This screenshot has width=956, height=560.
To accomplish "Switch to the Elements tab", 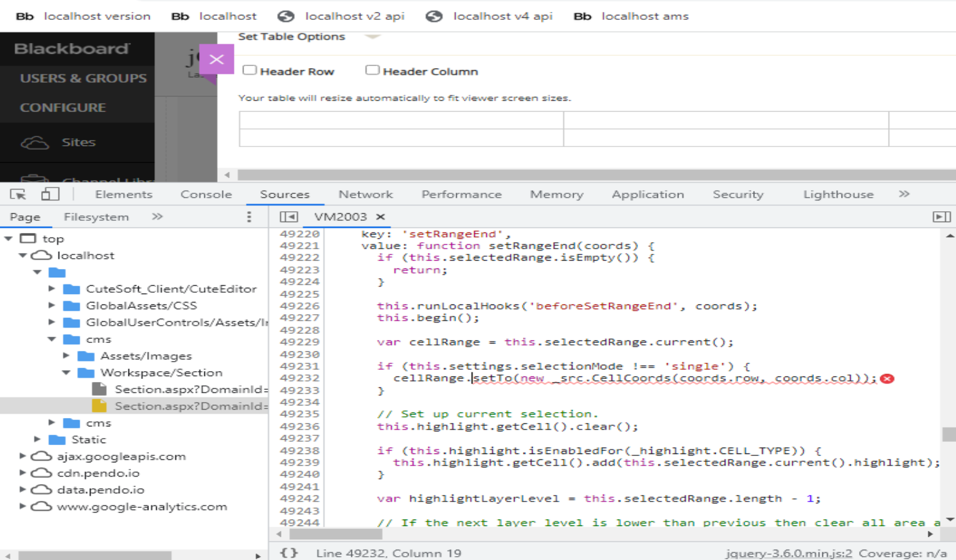I will (x=124, y=194).
